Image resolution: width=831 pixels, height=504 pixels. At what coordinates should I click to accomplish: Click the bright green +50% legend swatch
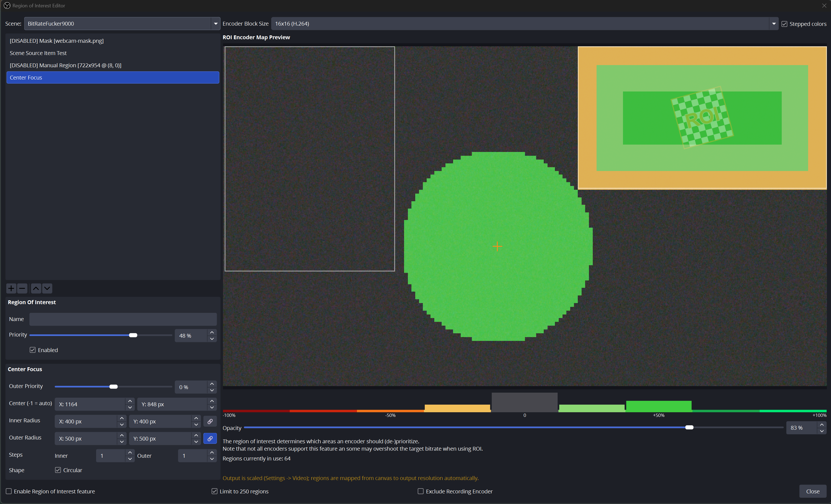click(x=659, y=407)
